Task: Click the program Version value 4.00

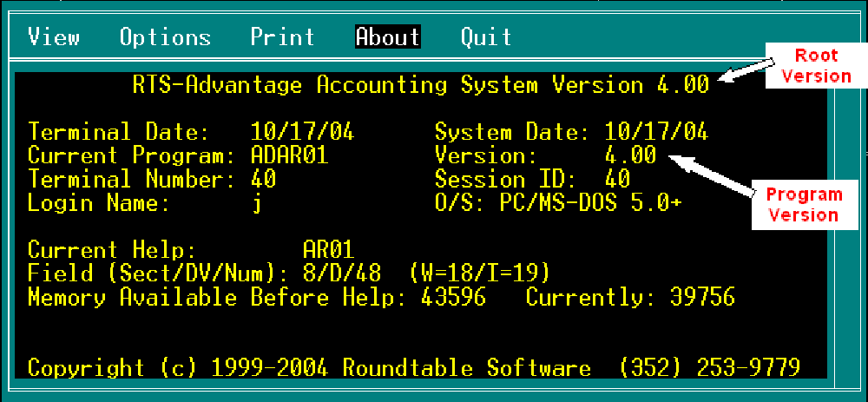Action: (x=630, y=155)
